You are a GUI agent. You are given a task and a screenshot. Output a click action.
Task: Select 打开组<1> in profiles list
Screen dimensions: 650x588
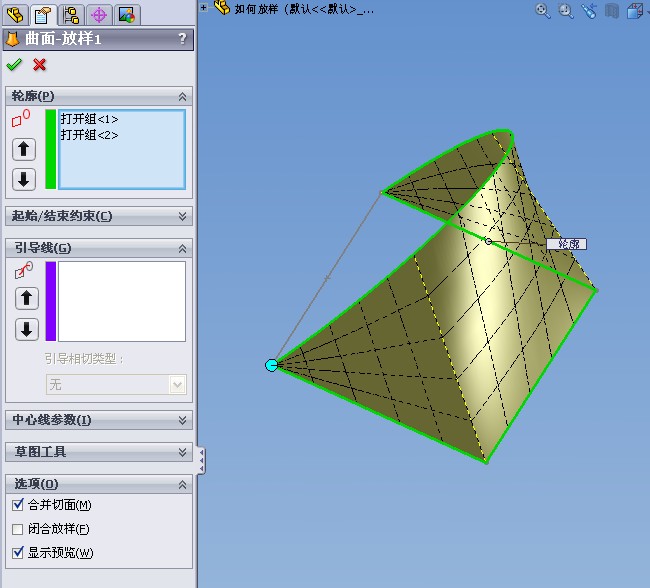pos(90,119)
